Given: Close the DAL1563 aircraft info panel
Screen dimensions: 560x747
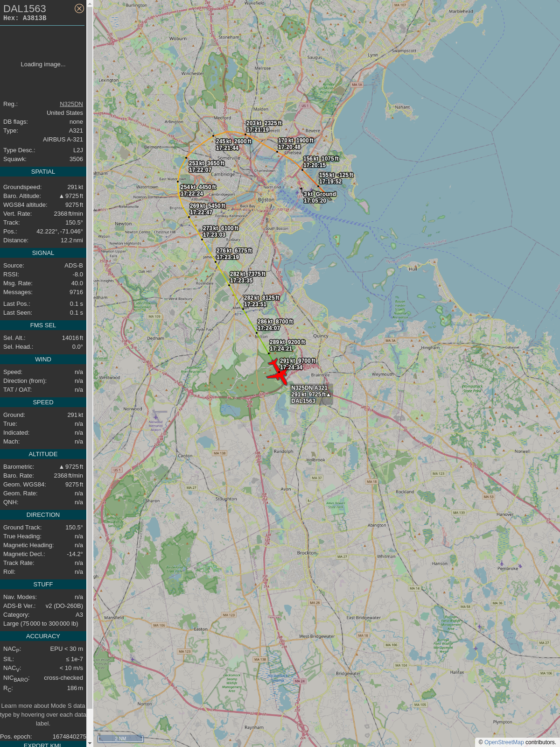Looking at the screenshot, I should pyautogui.click(x=79, y=8).
